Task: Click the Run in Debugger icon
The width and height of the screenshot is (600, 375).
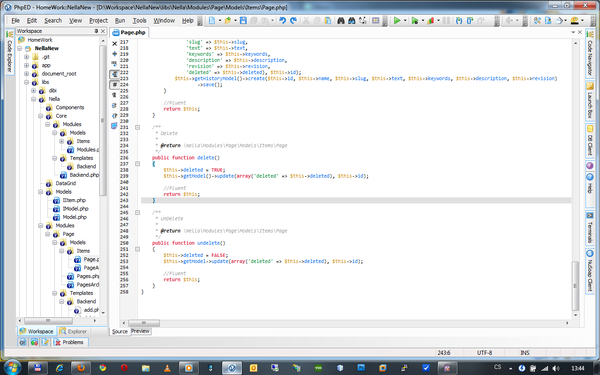Action: pos(414,21)
